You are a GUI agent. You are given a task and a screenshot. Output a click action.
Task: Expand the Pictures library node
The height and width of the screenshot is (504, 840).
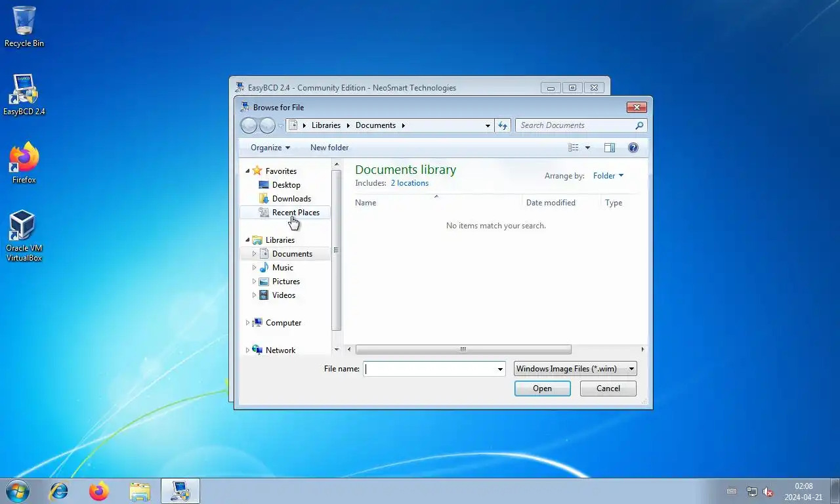tap(254, 282)
